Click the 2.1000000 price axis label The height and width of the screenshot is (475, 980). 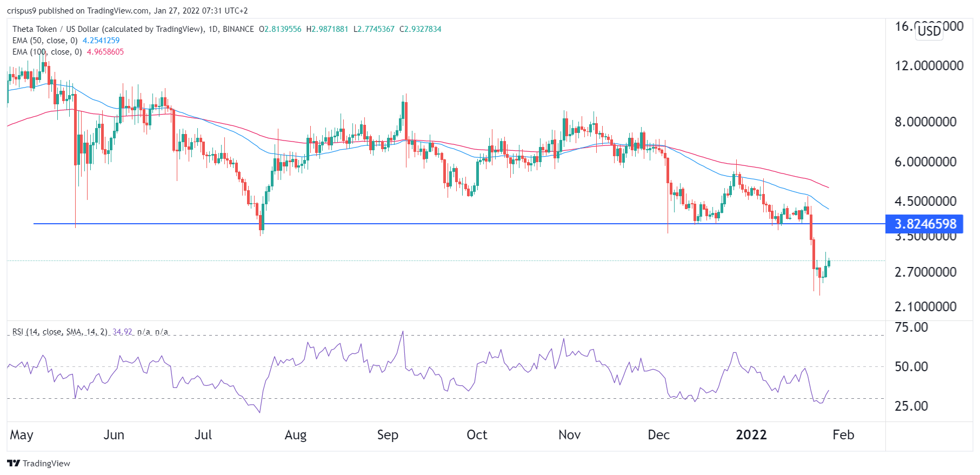(x=925, y=307)
